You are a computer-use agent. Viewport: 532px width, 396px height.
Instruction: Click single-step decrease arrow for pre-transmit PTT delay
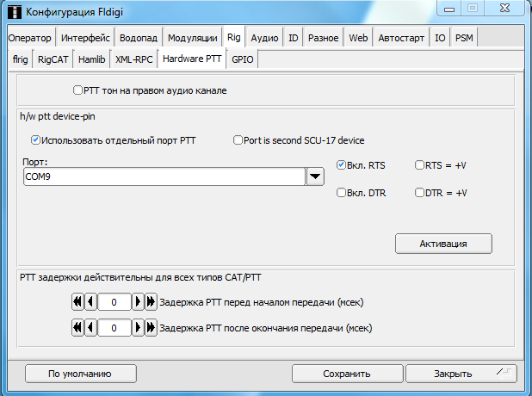coord(90,302)
